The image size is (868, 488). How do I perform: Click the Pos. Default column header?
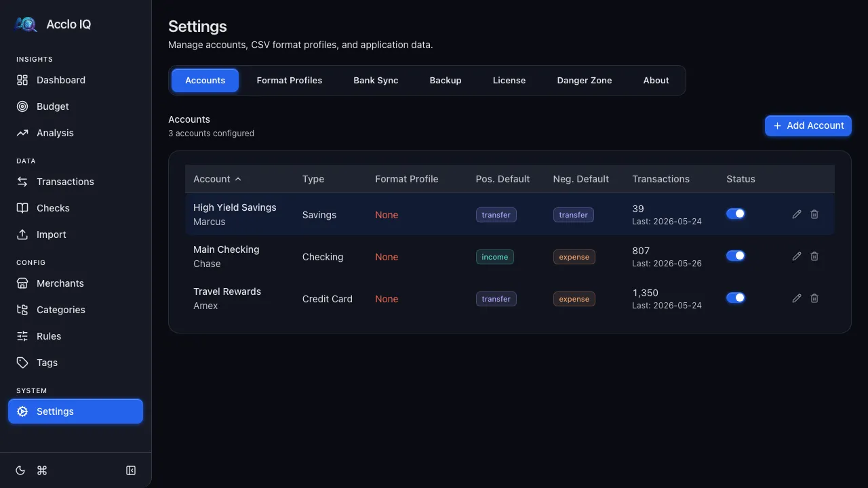pyautogui.click(x=502, y=179)
